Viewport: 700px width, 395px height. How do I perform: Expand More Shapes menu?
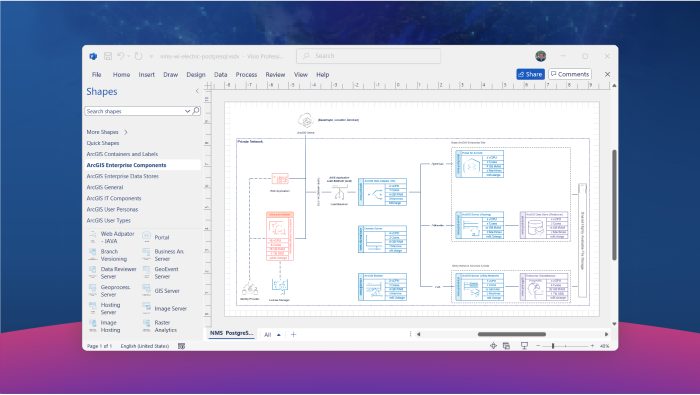click(107, 132)
